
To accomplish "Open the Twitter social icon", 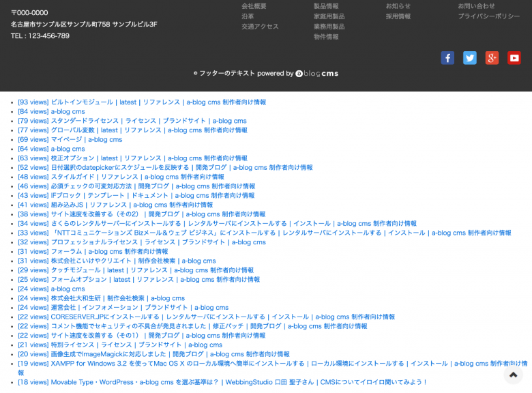I will click(x=469, y=58).
